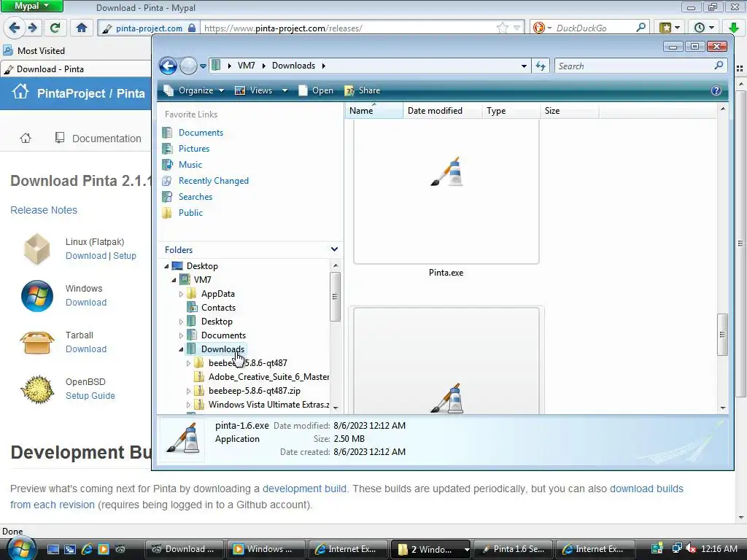Open the recent pages dropdown beside Forward
This screenshot has height=560, width=747.
tap(203, 66)
